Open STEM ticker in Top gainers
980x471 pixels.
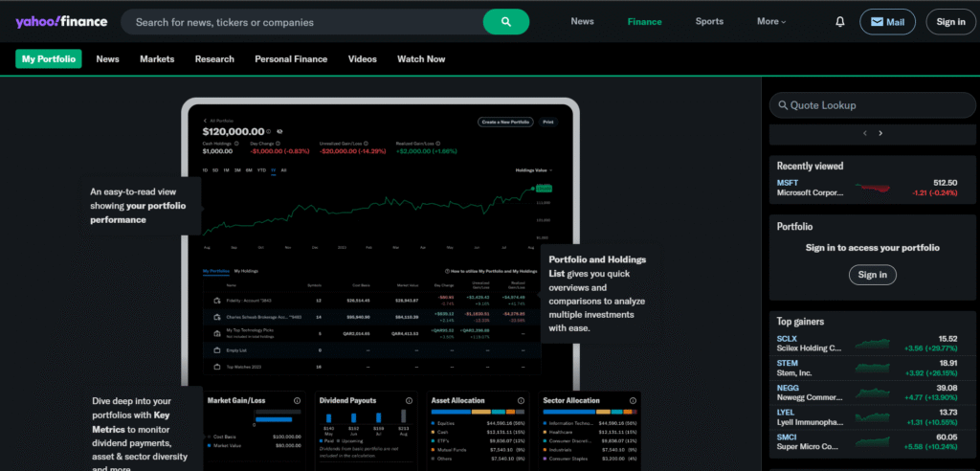click(x=788, y=363)
